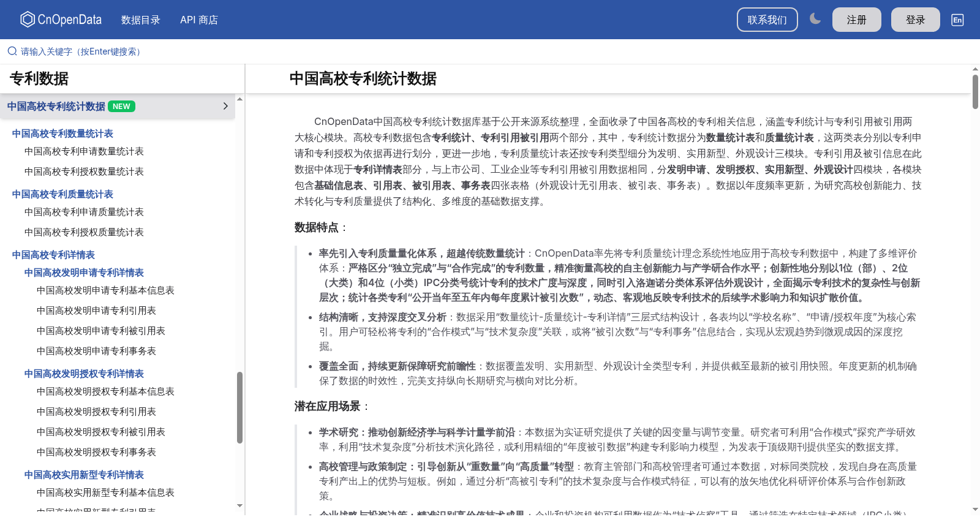Click the 中国高校专利统计数据 page title

(363, 78)
